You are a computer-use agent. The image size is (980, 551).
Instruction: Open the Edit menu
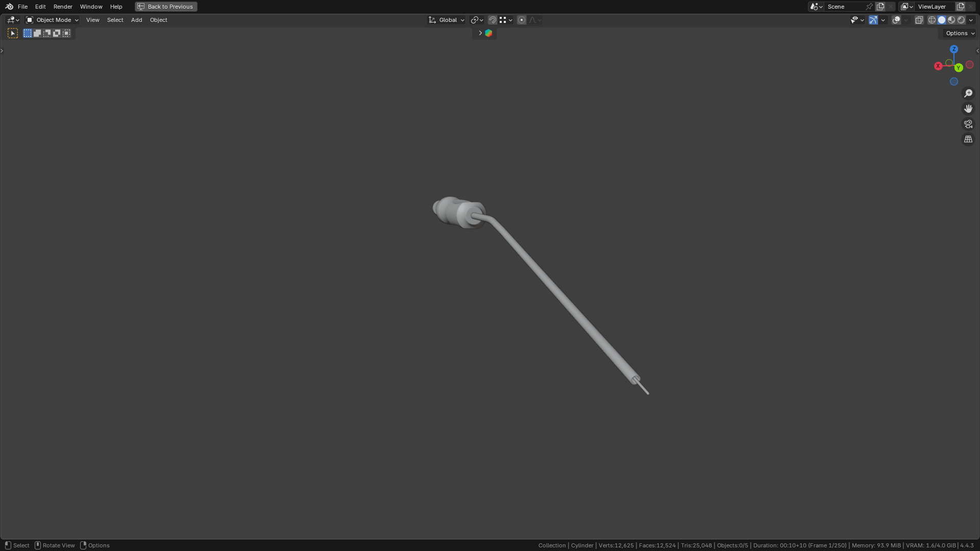pyautogui.click(x=40, y=7)
